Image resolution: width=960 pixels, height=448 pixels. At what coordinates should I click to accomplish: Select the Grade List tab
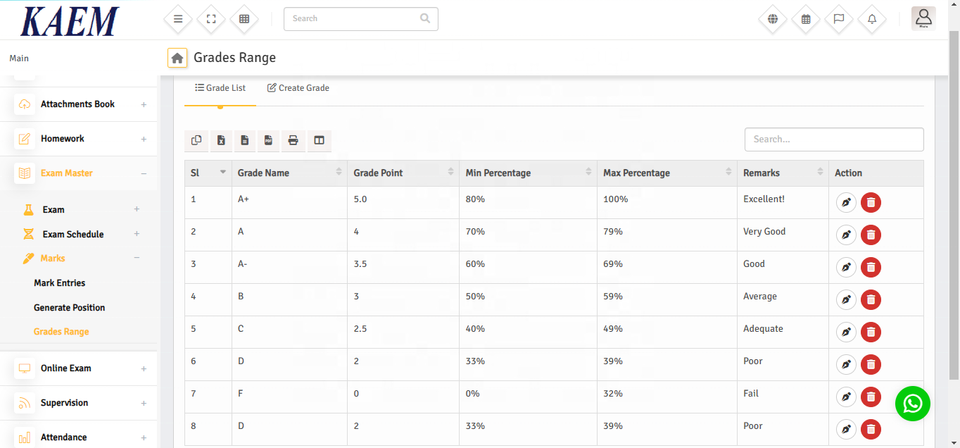[x=220, y=88]
